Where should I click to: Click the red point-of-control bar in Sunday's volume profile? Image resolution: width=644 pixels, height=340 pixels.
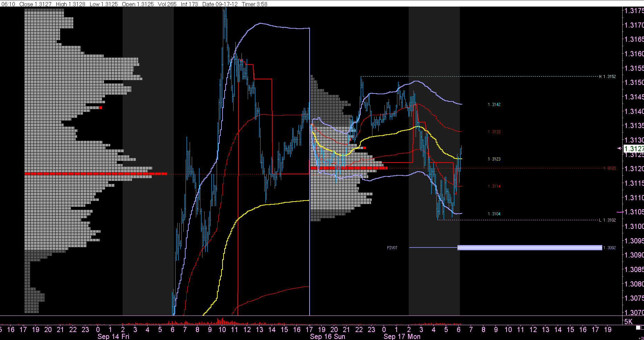click(x=349, y=168)
